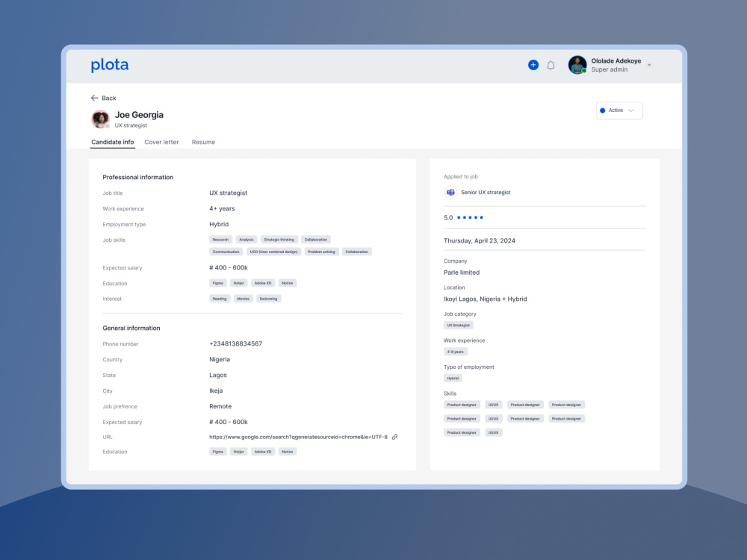Click the Reading interest chip
Image resolution: width=747 pixels, height=560 pixels.
(220, 299)
